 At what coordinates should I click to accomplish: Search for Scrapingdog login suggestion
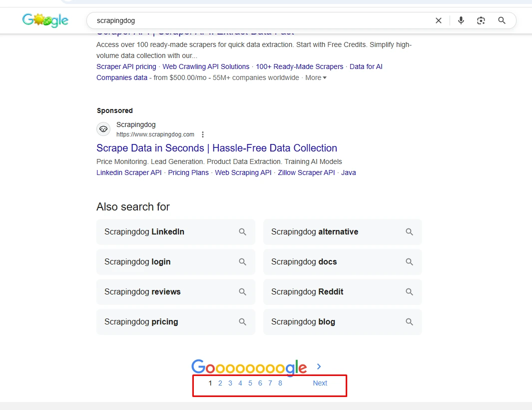(176, 262)
